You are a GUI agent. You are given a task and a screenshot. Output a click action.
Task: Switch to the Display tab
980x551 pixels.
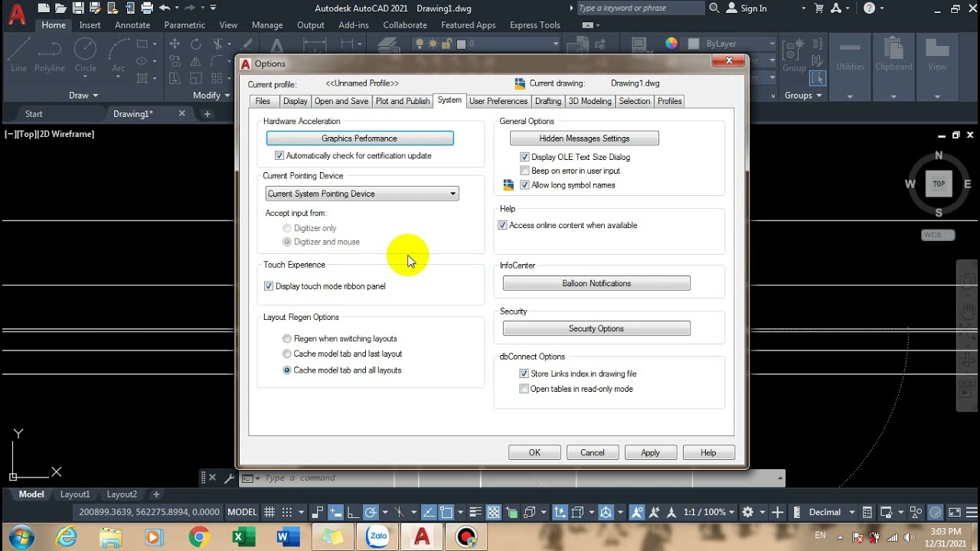[295, 101]
